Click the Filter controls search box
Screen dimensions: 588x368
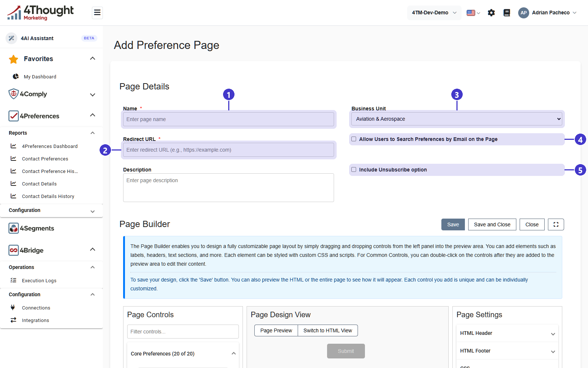[183, 332]
